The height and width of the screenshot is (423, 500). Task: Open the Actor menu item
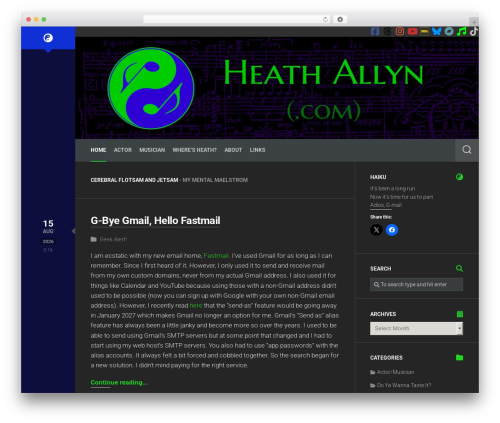pyautogui.click(x=123, y=150)
